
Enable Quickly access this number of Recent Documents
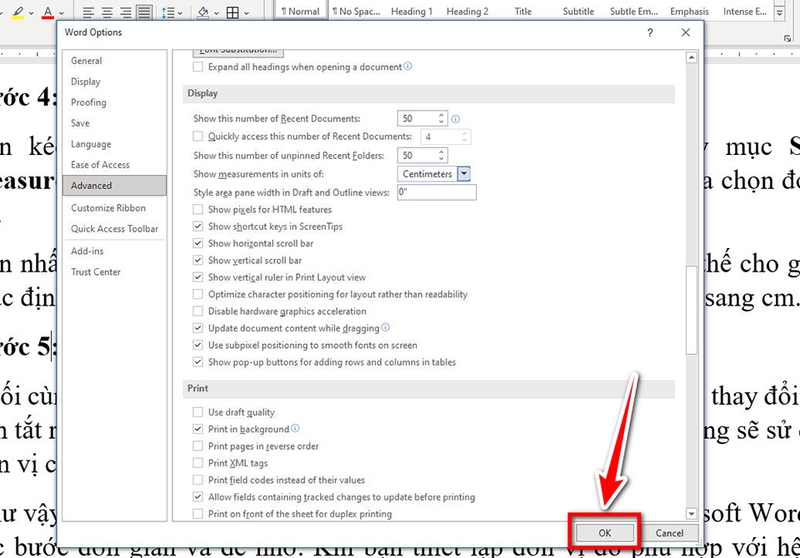197,136
